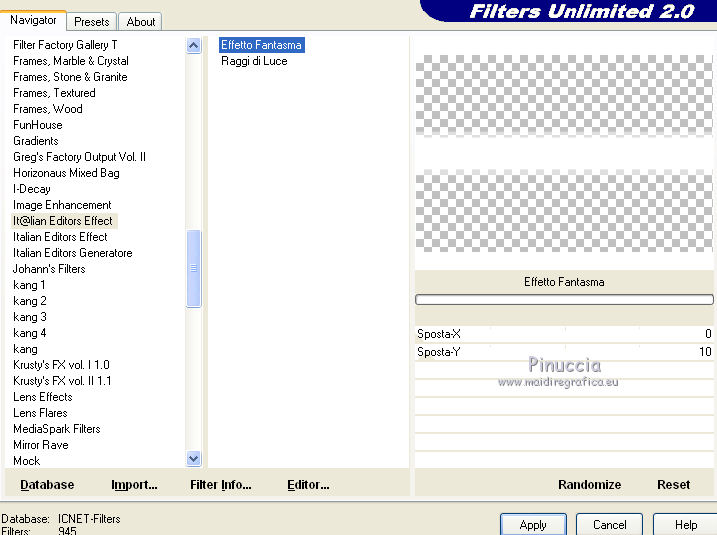Select Frames, Marble & Crystal category
Screen dimensions: 717x535
[x=70, y=61]
